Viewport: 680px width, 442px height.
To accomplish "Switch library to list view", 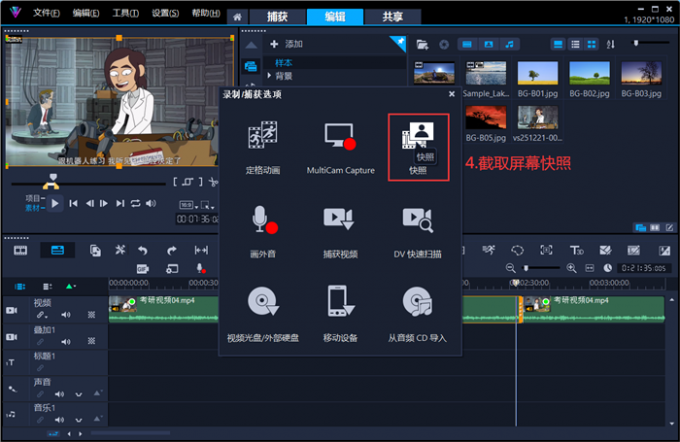I will click(575, 44).
